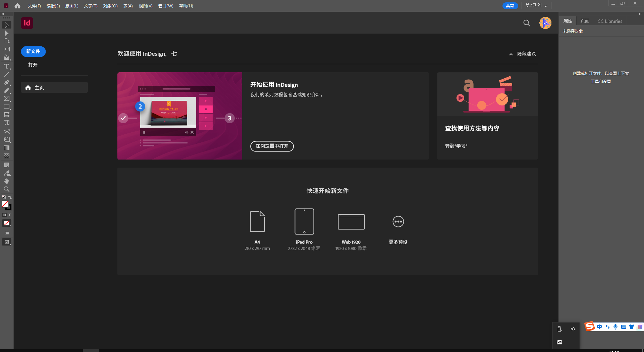Image resolution: width=644 pixels, height=352 pixels.
Task: Choose the Web 1920 preset
Action: coord(351,232)
